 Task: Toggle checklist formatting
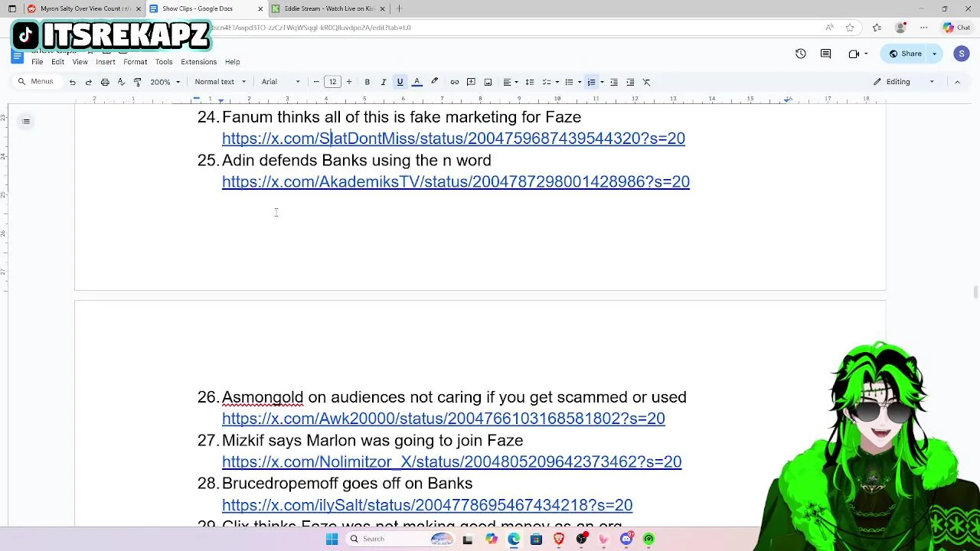(547, 82)
